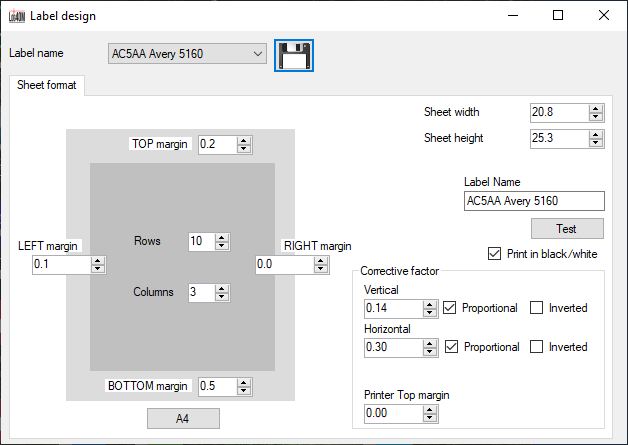Decrease Vertical corrective factor

[x=430, y=313]
